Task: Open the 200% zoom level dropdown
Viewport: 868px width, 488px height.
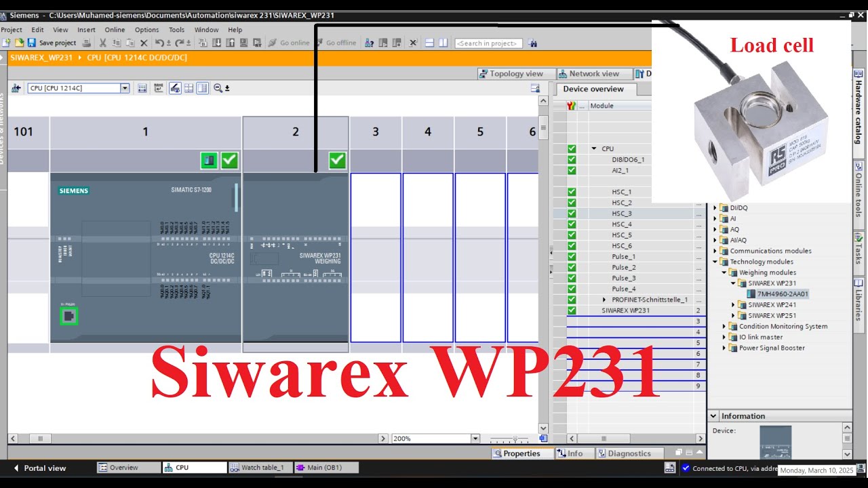Action: click(x=475, y=439)
